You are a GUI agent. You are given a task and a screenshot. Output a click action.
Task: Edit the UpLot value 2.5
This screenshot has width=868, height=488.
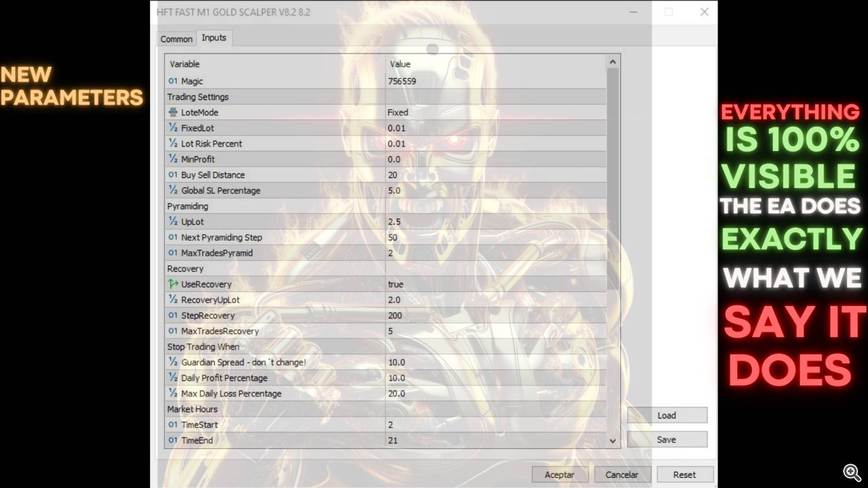pyautogui.click(x=496, y=221)
